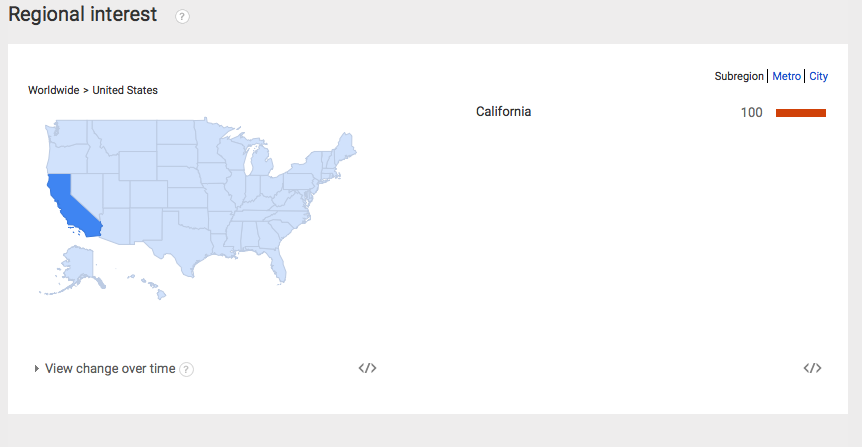Click the map embed code icon
The image size is (862, 447).
point(367,368)
